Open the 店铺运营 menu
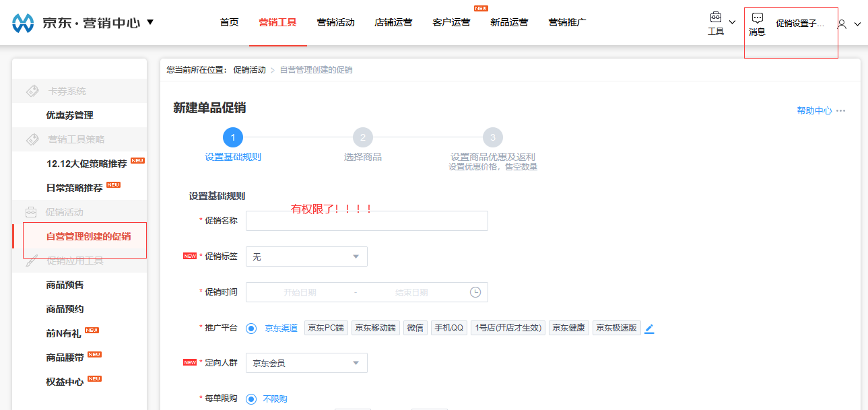Screen dimensions: 868x410 [393, 22]
